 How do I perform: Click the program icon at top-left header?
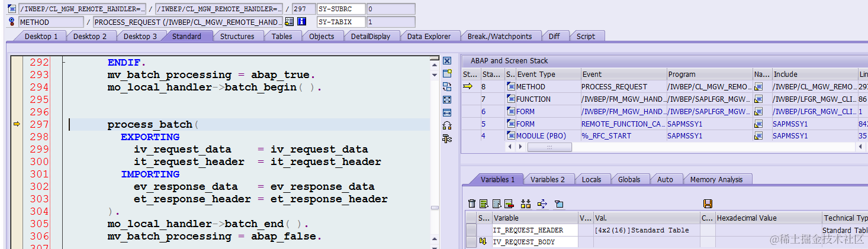point(12,9)
